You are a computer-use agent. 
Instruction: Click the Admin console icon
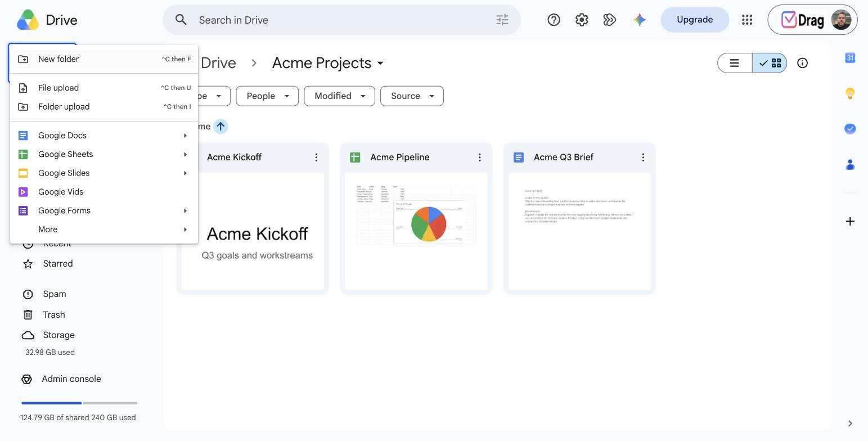26,379
